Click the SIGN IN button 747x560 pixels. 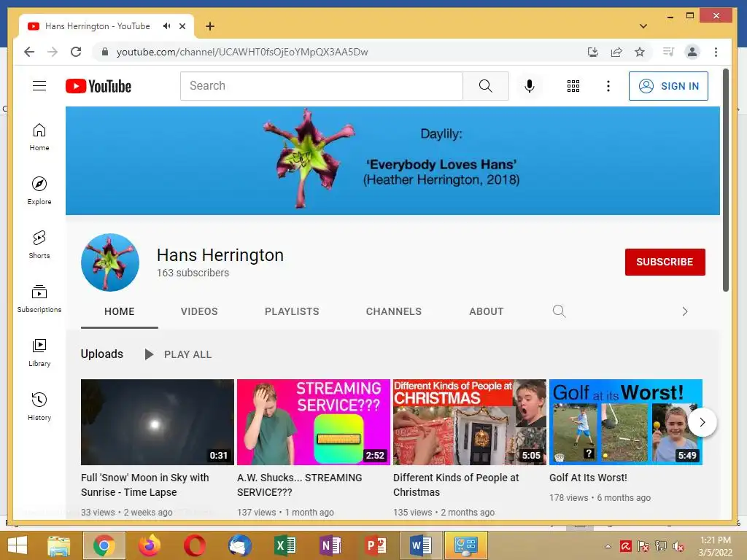coord(668,86)
